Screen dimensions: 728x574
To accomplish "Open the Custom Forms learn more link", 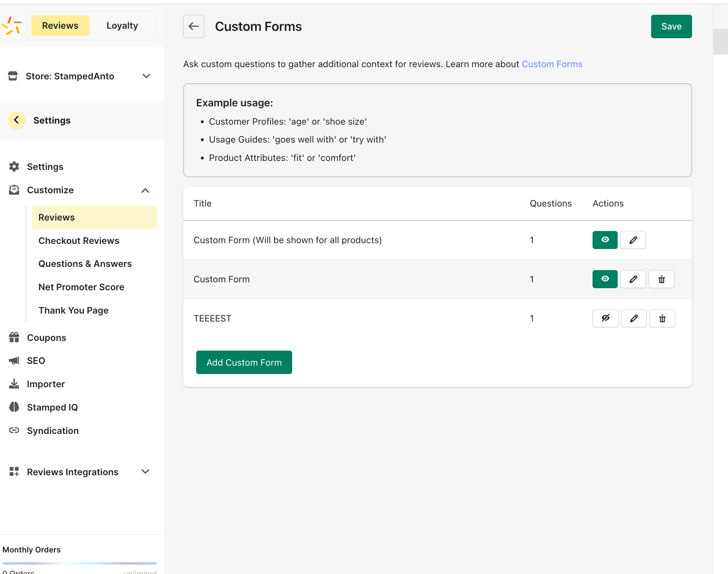I will coord(552,64).
